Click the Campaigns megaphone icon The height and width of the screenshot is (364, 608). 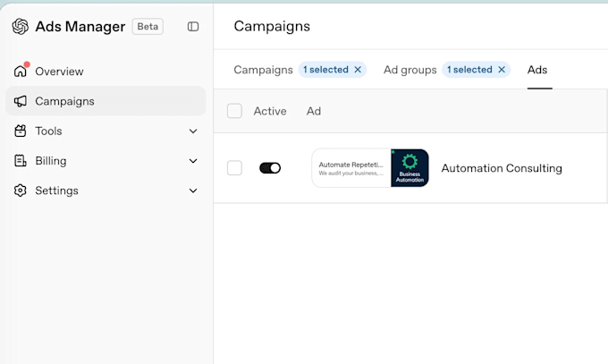[x=21, y=101]
